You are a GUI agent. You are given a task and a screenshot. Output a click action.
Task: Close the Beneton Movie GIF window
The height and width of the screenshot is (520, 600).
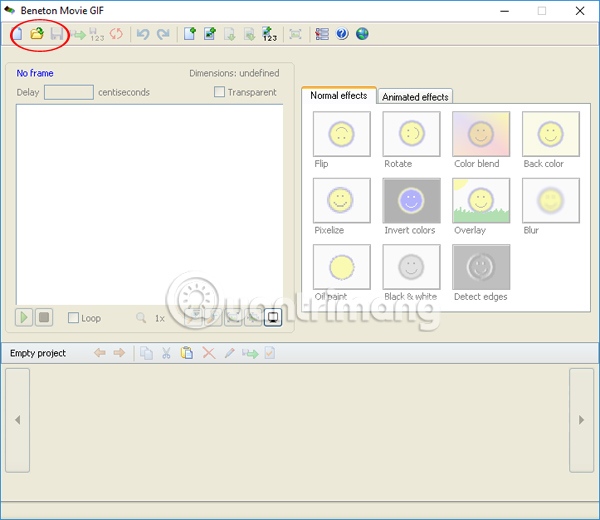(x=580, y=11)
